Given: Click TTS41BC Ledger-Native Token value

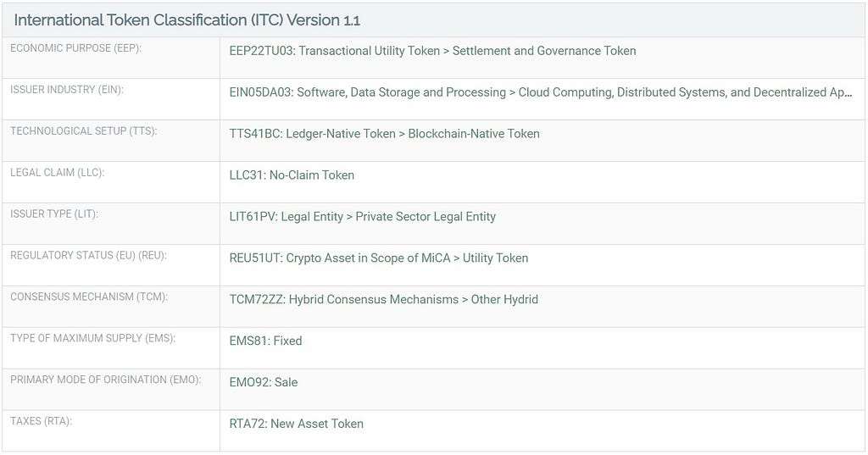Looking at the screenshot, I should (384, 134).
